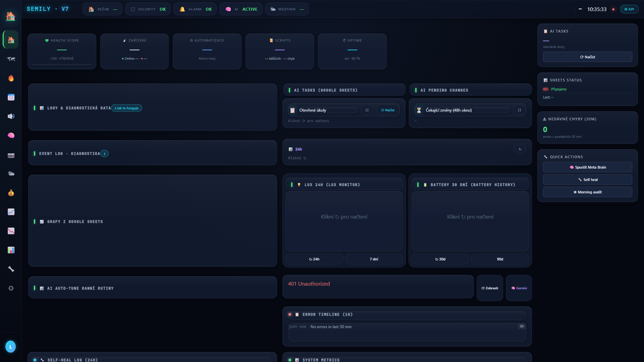The width and height of the screenshot is (644, 362).
Task: Click the ALARM OK status chip
Action: click(x=195, y=9)
